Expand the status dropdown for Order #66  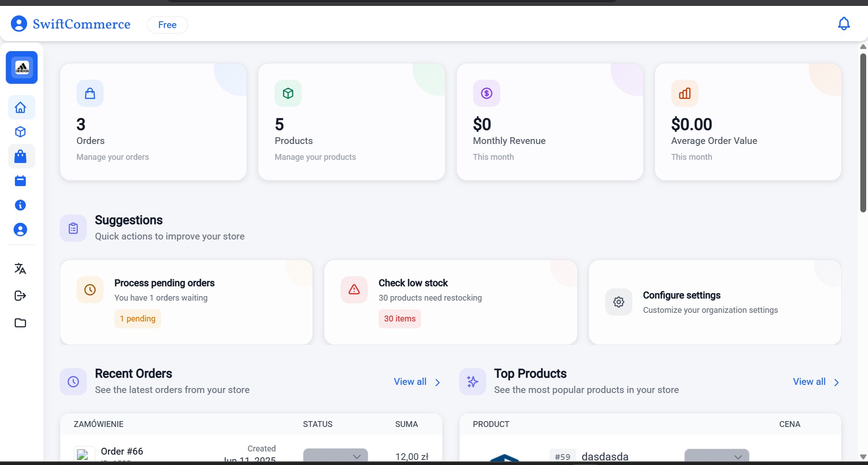coord(335,455)
